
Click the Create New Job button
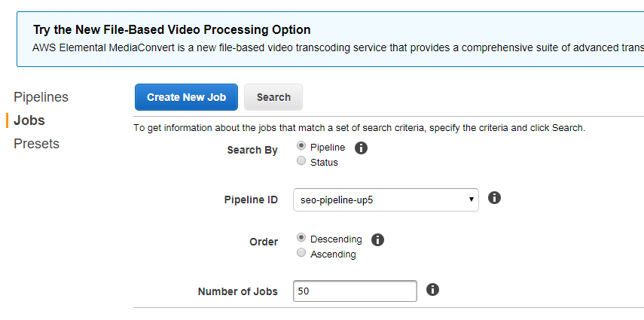click(x=187, y=97)
